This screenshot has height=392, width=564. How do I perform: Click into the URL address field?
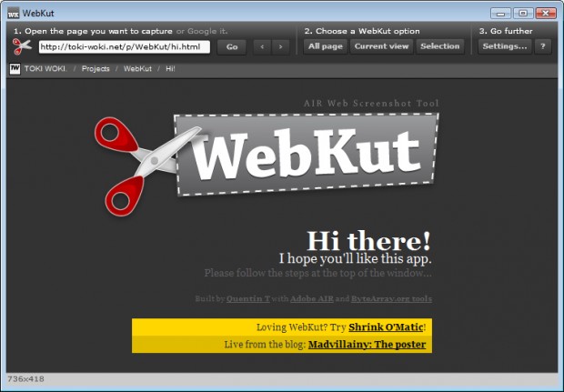pos(124,47)
